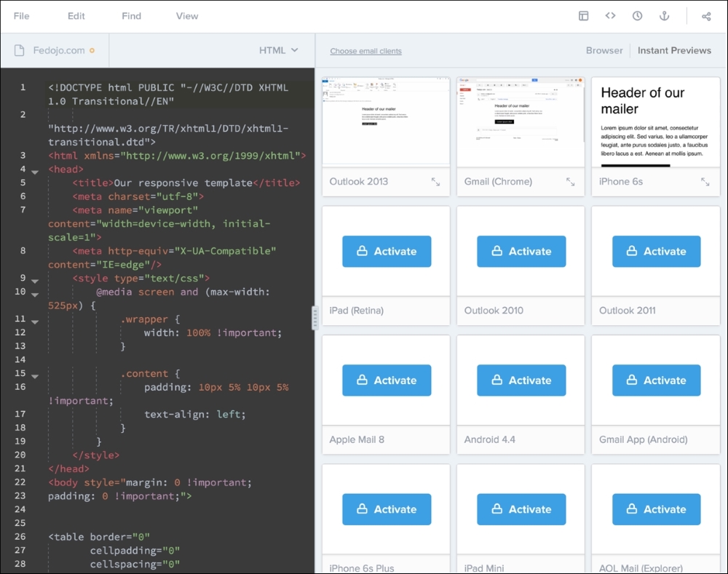Click the anchor icon in the toolbar
This screenshot has width=728, height=574.
click(665, 16)
